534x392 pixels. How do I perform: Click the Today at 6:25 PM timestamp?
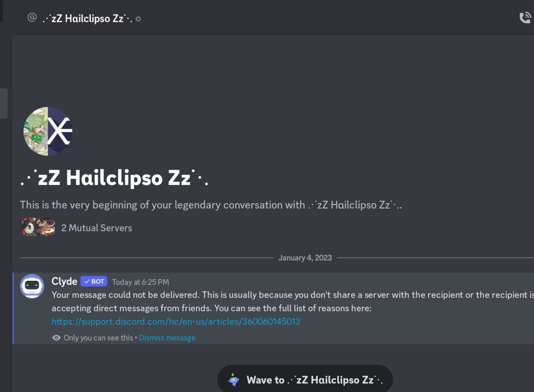point(141,282)
